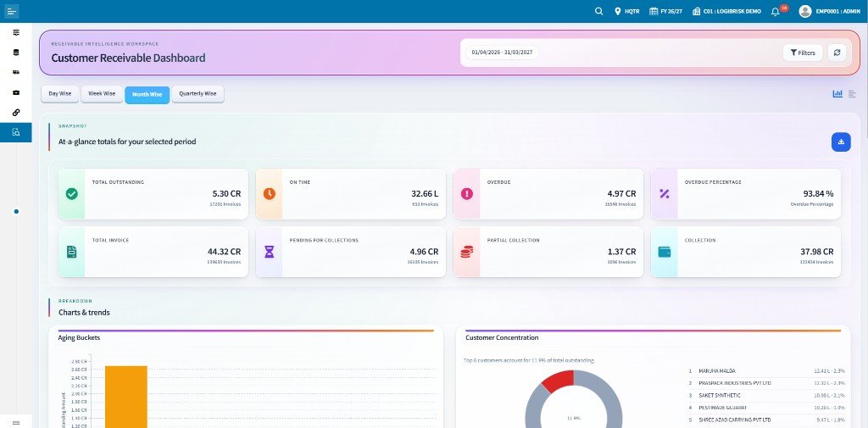
Task: Click the teal wallet Collection icon
Action: 665,252
